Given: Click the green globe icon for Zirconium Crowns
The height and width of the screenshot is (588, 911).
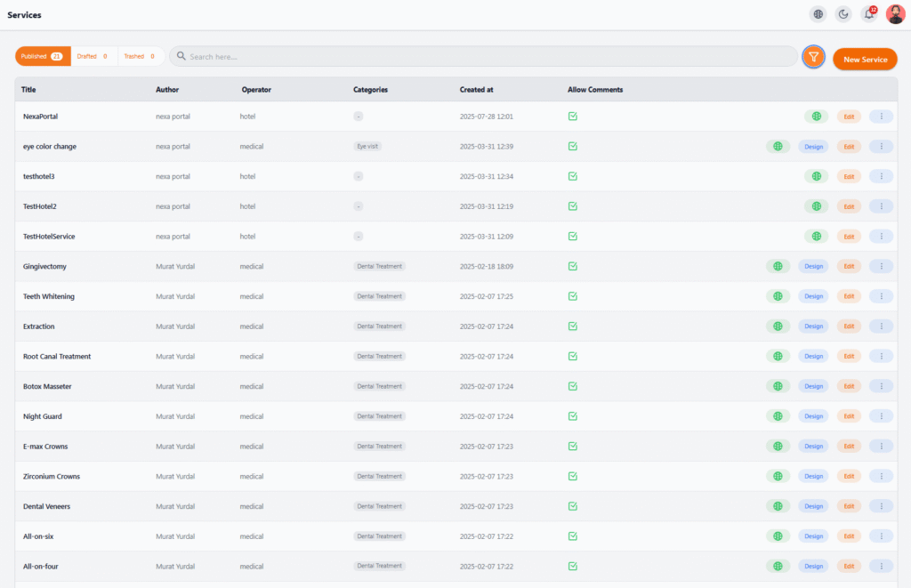Looking at the screenshot, I should pos(778,477).
